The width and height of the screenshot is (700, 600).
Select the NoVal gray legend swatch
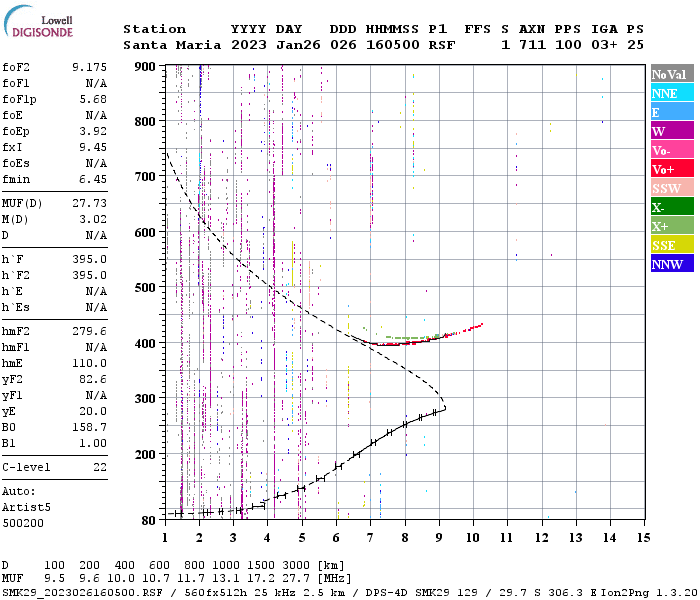pyautogui.click(x=672, y=74)
